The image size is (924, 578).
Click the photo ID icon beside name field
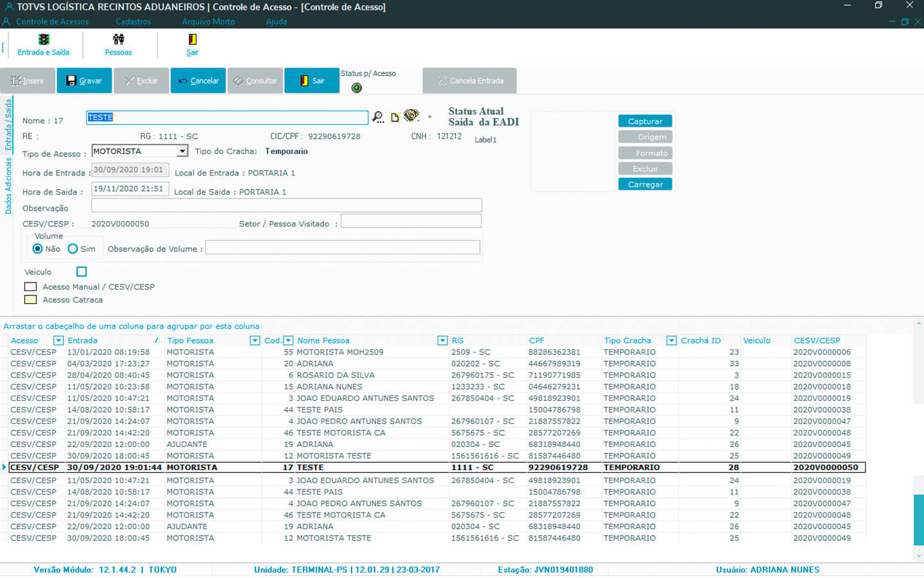click(411, 116)
